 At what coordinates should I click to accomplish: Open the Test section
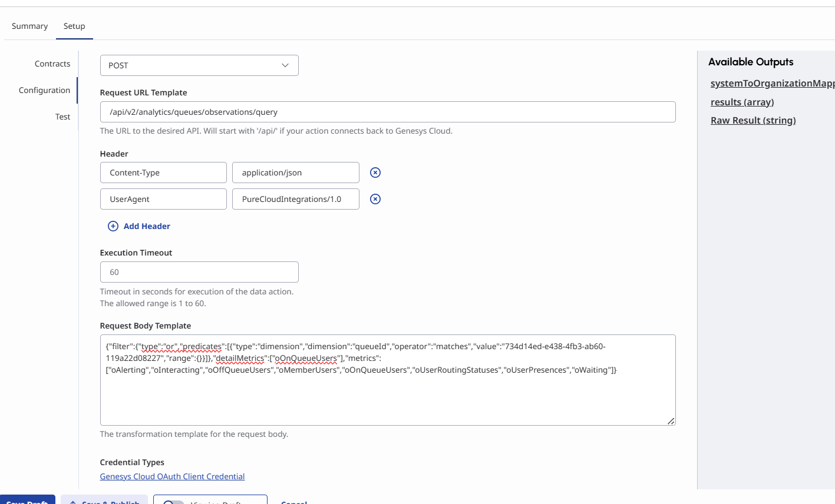(62, 117)
